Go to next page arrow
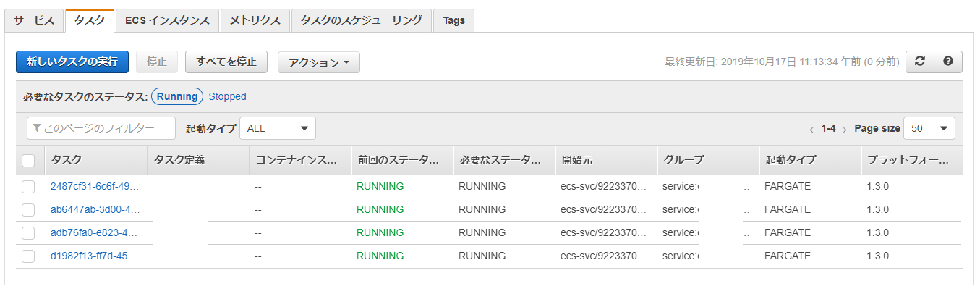 click(844, 129)
